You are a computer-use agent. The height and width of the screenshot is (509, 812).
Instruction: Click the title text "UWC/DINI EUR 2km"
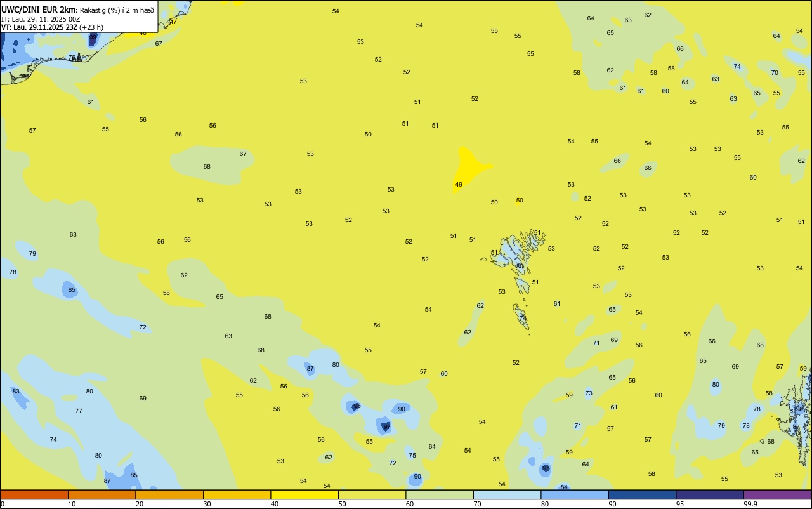point(39,10)
